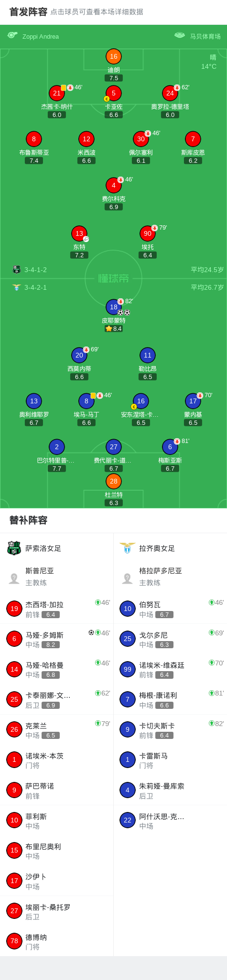Open the 拉齐奥女足 eagle crest
This screenshot has width=227, height=980.
point(127,548)
